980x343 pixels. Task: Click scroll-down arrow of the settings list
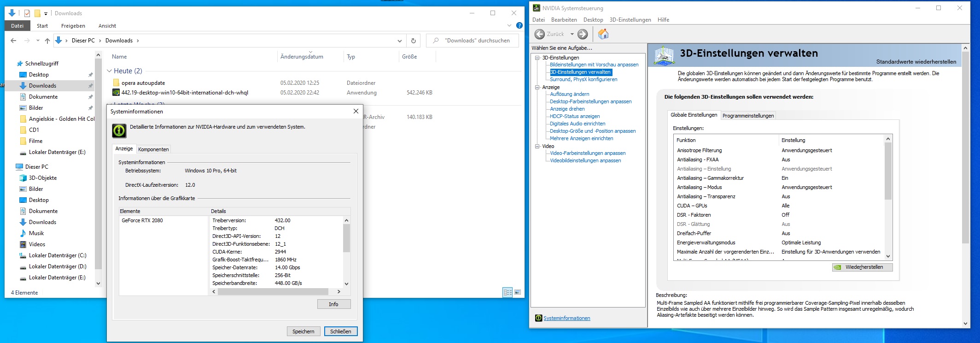coord(888,256)
